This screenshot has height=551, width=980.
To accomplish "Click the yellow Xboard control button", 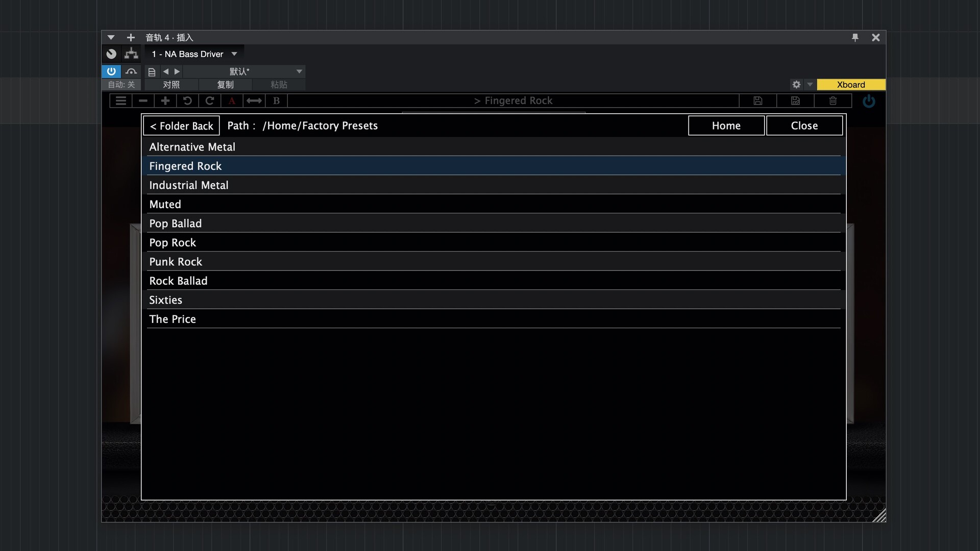I will point(851,85).
